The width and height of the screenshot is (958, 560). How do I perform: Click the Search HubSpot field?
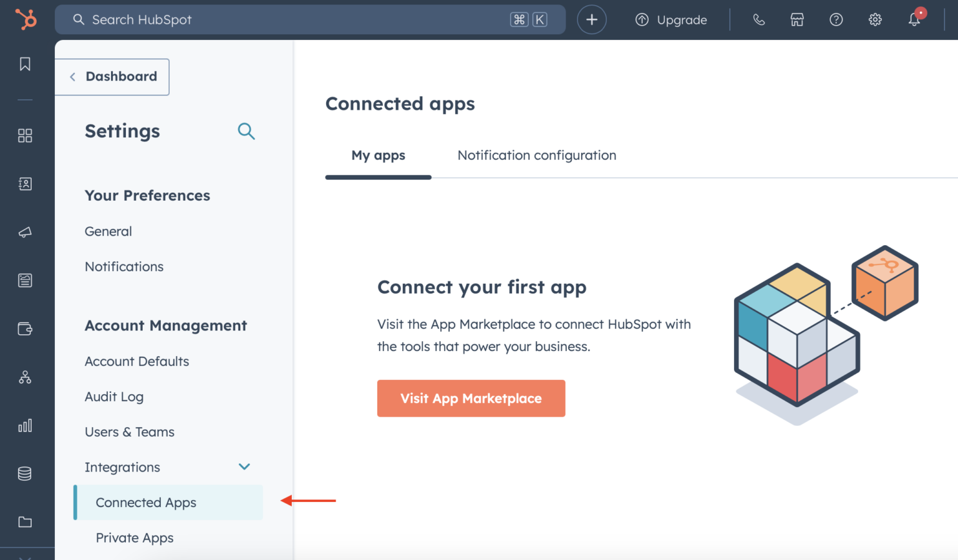point(249,19)
